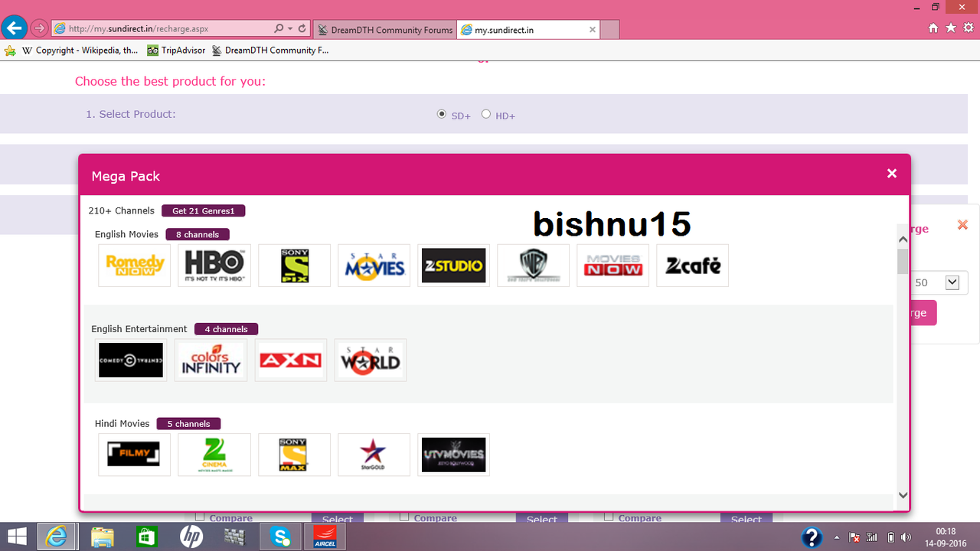The image size is (980, 551).
Task: Click the help question mark tray icon
Action: click(x=812, y=536)
